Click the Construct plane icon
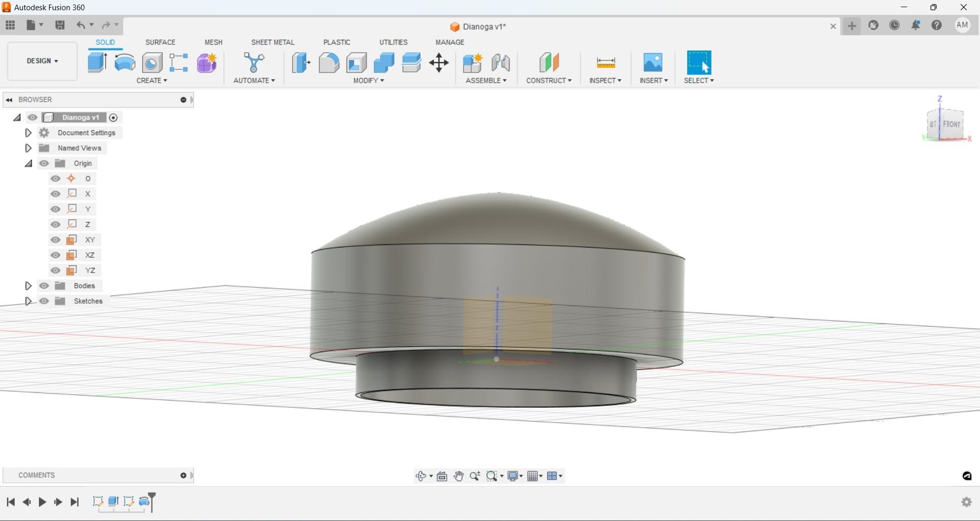 coord(549,63)
